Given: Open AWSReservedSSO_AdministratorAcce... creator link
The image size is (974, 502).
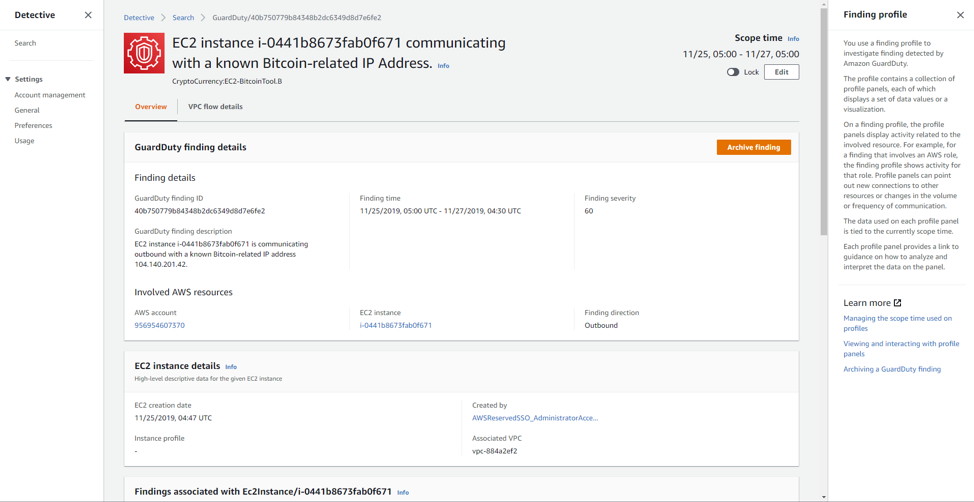Looking at the screenshot, I should pyautogui.click(x=535, y=418).
